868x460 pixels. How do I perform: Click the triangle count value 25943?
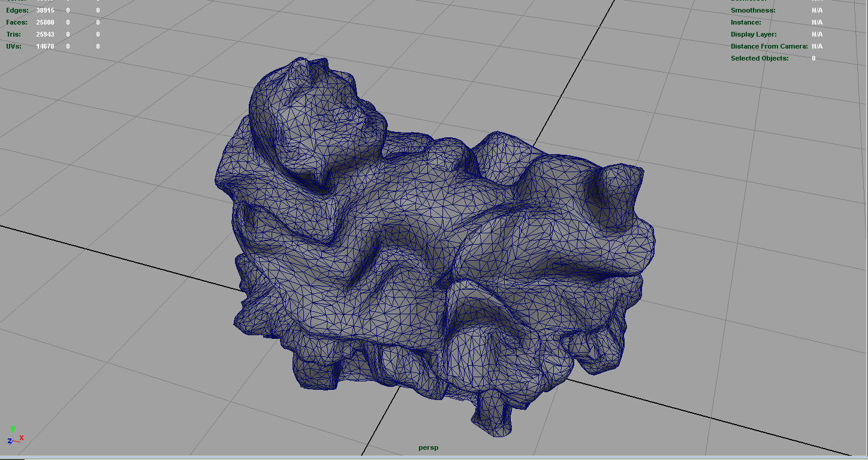coord(45,34)
